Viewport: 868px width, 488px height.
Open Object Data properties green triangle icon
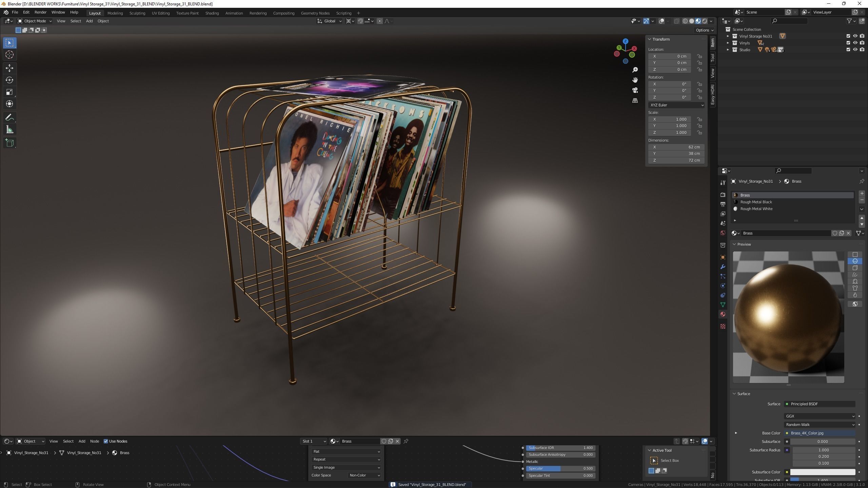pyautogui.click(x=723, y=305)
